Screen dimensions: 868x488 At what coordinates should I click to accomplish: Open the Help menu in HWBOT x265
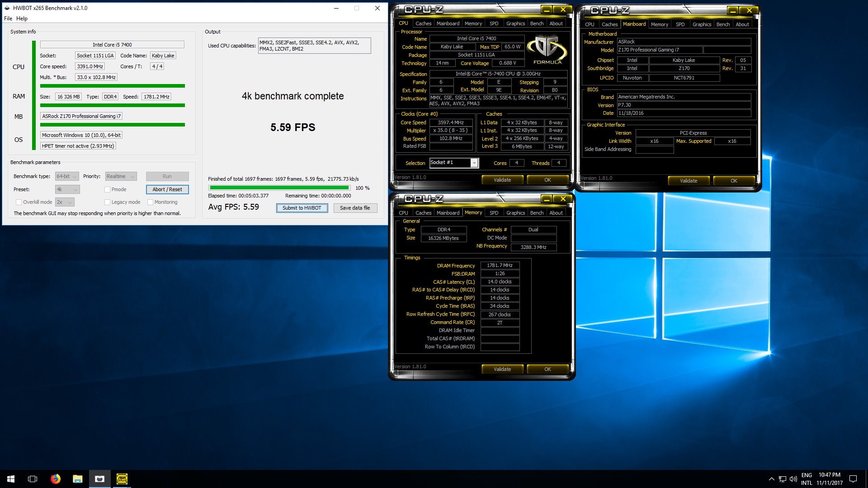(22, 19)
